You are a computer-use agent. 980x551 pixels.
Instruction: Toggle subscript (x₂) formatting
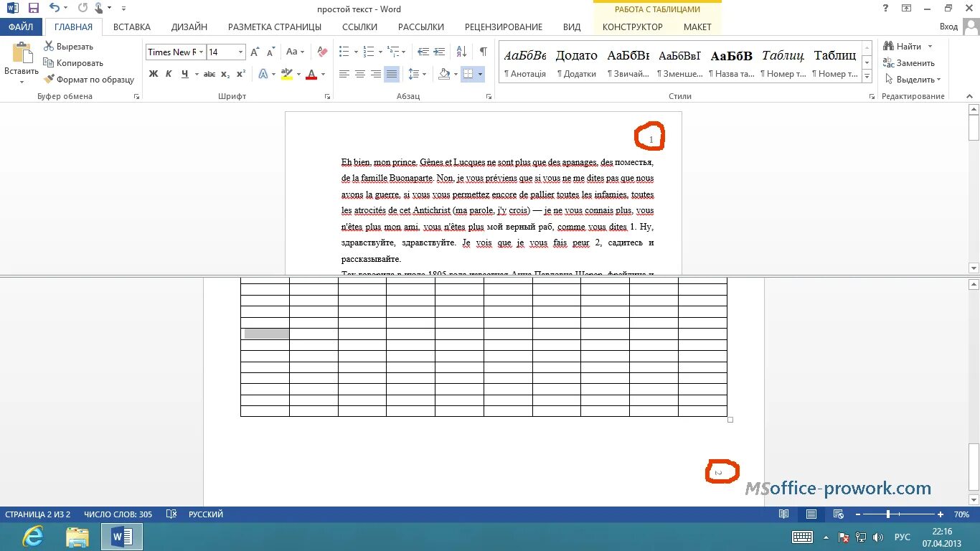point(225,74)
